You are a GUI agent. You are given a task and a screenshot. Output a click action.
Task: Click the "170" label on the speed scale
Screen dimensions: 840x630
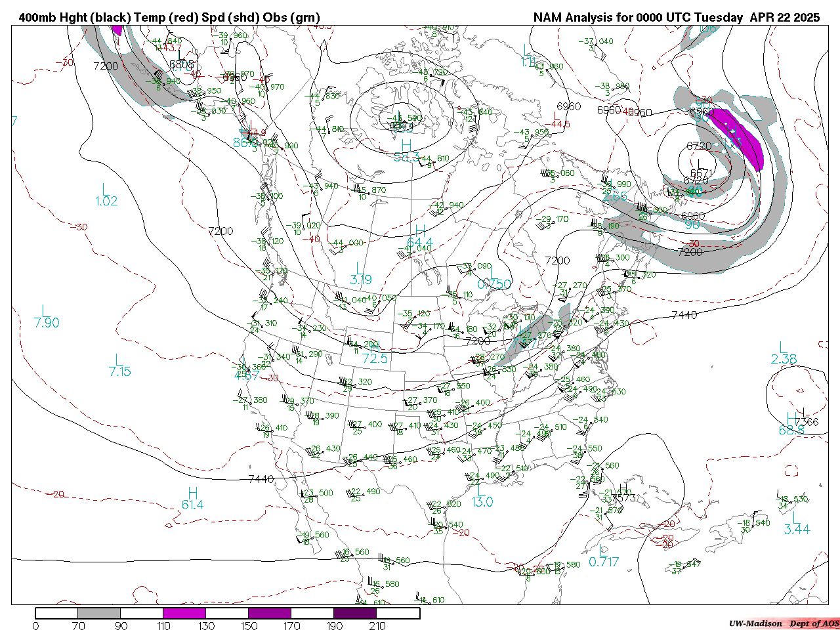291,625
